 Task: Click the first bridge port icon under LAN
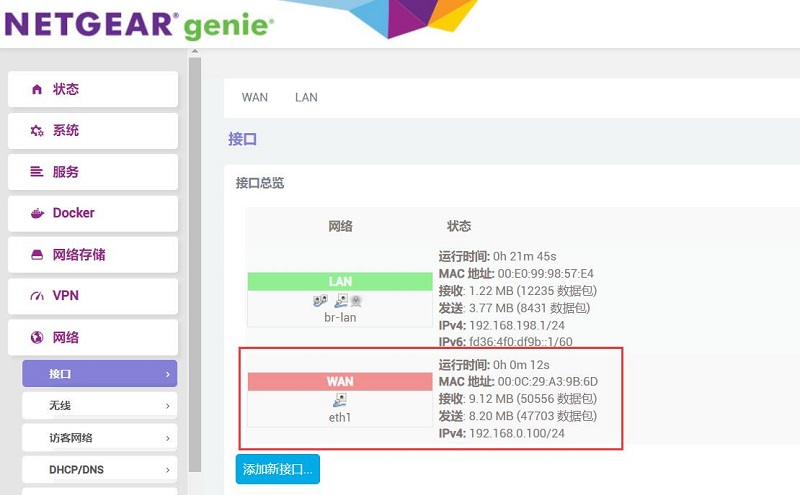point(320,301)
